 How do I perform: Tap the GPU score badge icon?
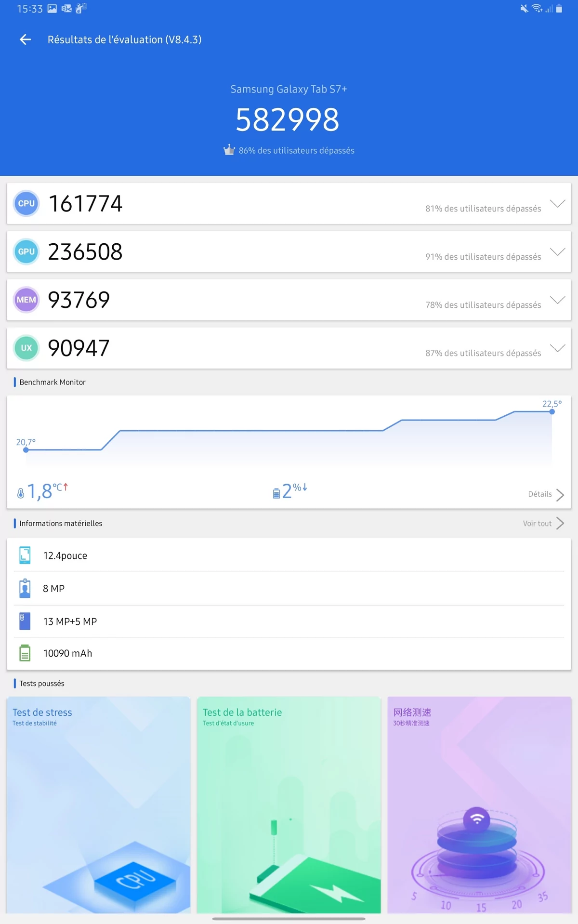coord(26,251)
